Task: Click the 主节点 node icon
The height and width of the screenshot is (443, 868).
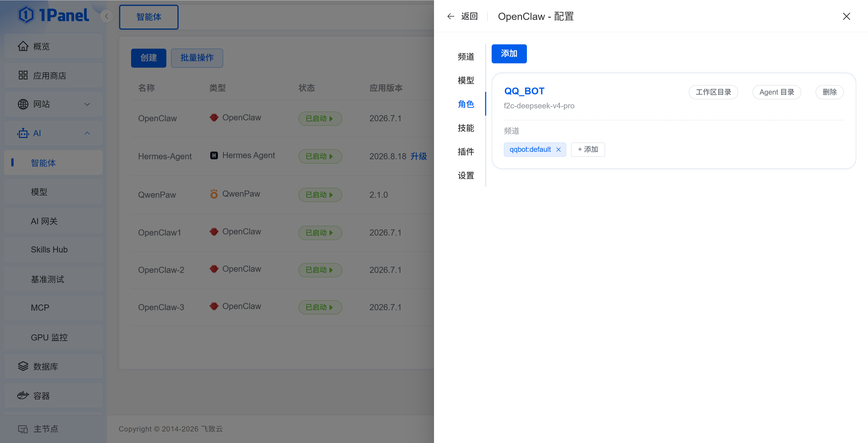Action: tap(23, 429)
